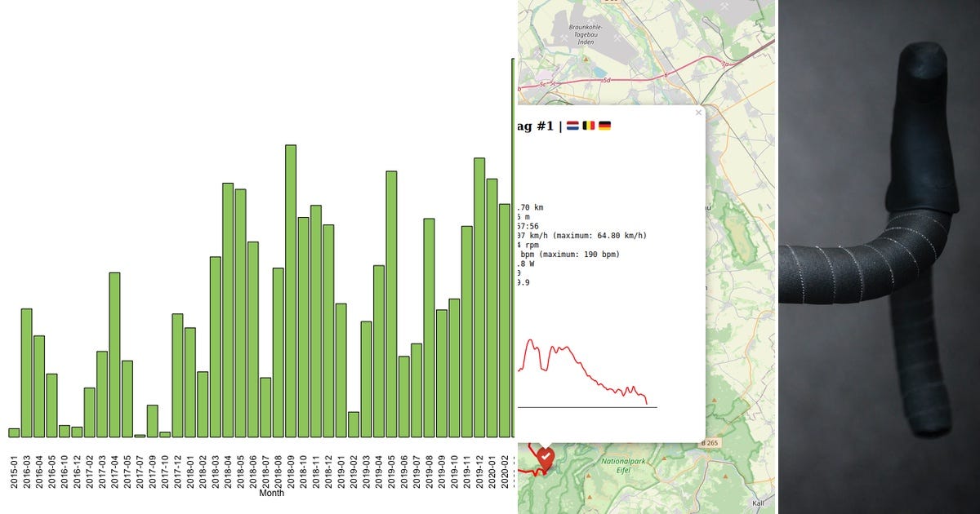Click the Dutch flag icon in the popup

(x=572, y=126)
